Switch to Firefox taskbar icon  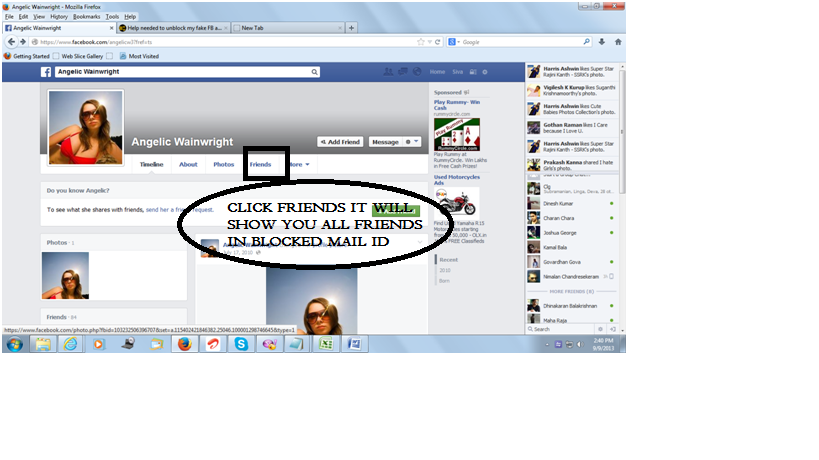click(184, 344)
